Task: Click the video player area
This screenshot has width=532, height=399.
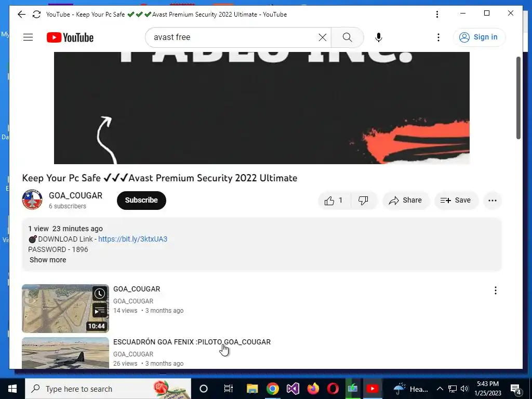Action: [262, 108]
